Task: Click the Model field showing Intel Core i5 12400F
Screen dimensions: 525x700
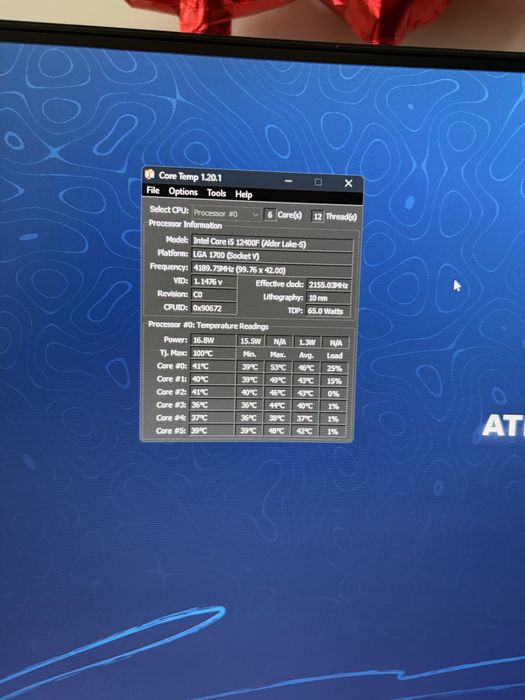Action: 272,242
